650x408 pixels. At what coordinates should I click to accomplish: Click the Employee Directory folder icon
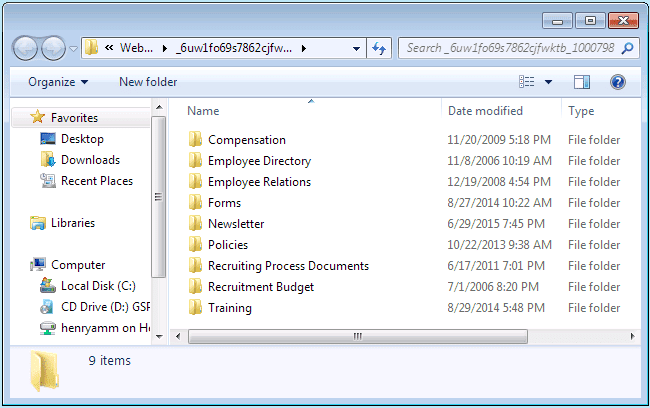point(195,160)
